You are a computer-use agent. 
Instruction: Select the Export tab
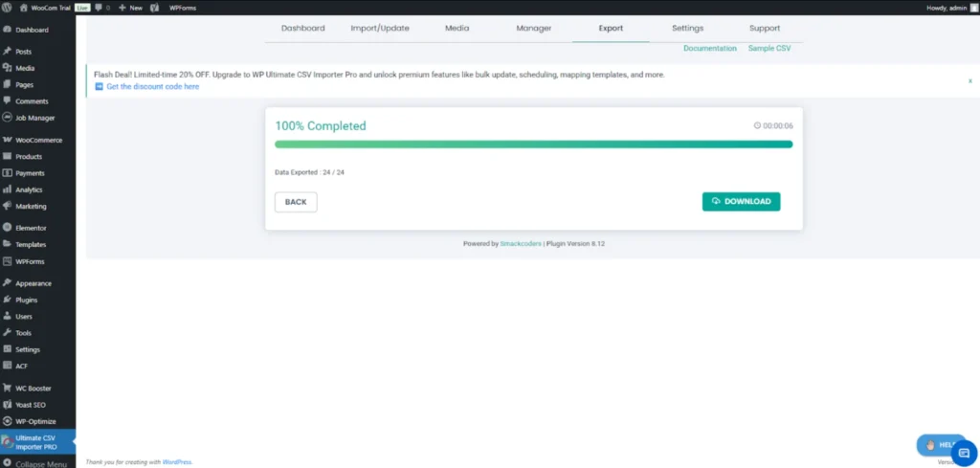click(x=611, y=28)
